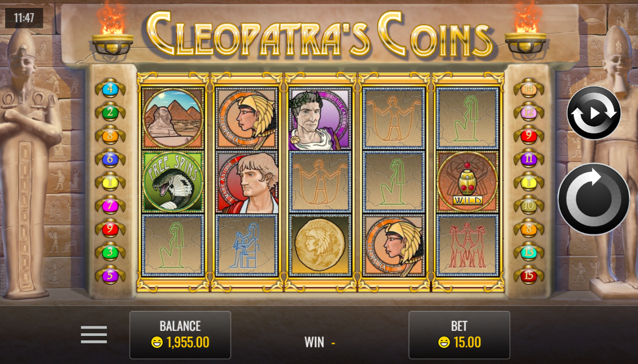
Task: Select payline 9 marker on left
Action: [x=110, y=228]
